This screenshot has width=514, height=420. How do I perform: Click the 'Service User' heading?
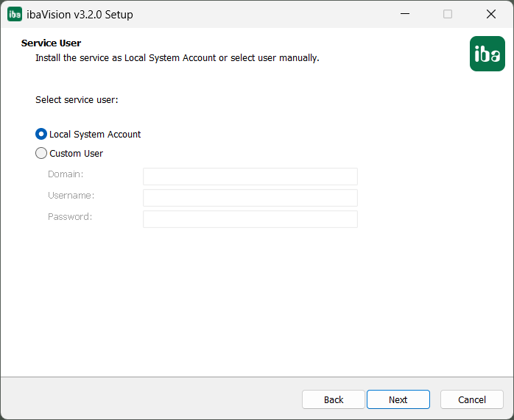[x=51, y=43]
